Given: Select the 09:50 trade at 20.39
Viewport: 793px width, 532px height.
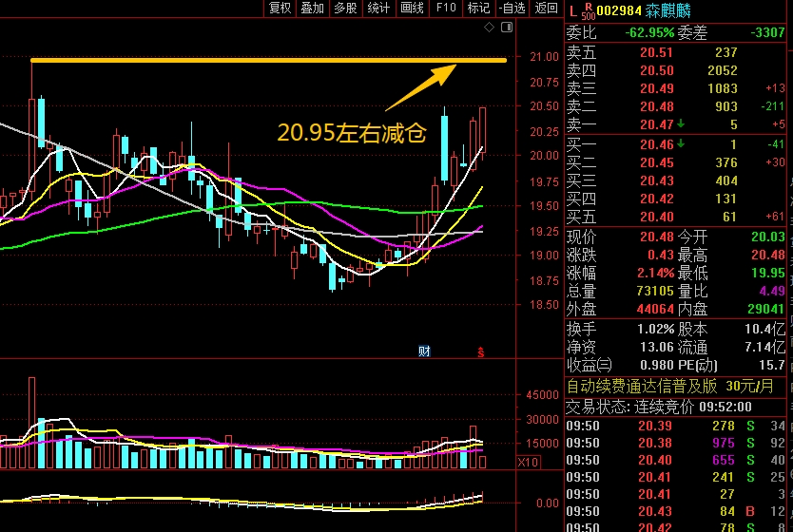Looking at the screenshot, I should coord(676,426).
